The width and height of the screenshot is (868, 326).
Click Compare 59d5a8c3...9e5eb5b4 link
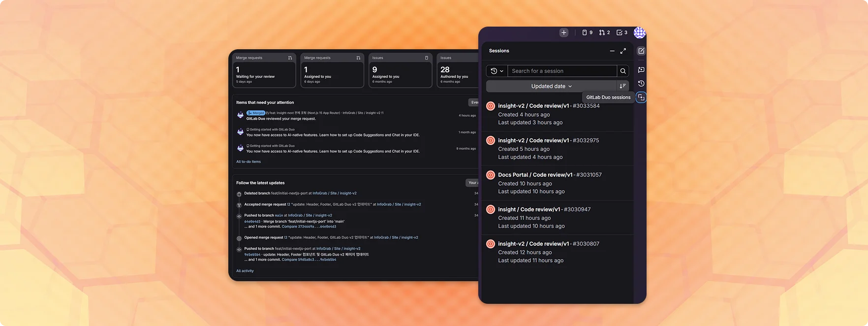[x=309, y=260]
